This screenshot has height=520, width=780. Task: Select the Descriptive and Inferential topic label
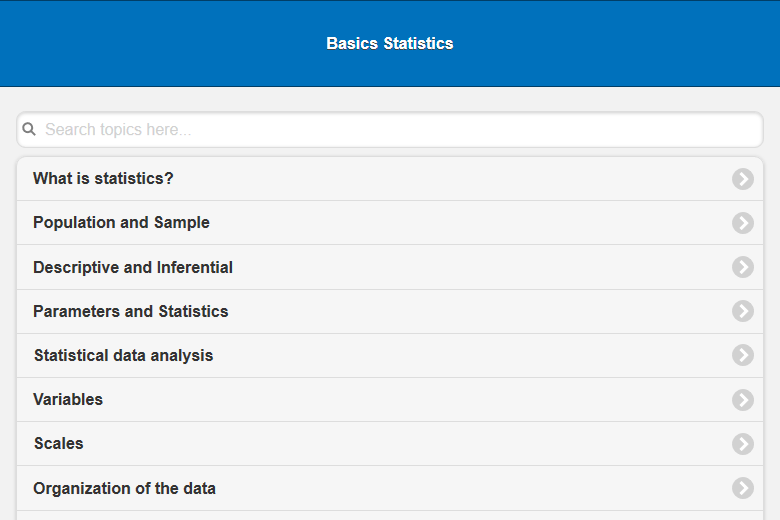pos(133,267)
